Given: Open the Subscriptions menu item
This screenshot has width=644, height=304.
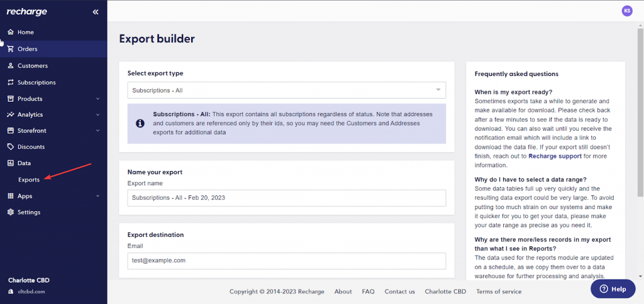Looking at the screenshot, I should point(53,82).
